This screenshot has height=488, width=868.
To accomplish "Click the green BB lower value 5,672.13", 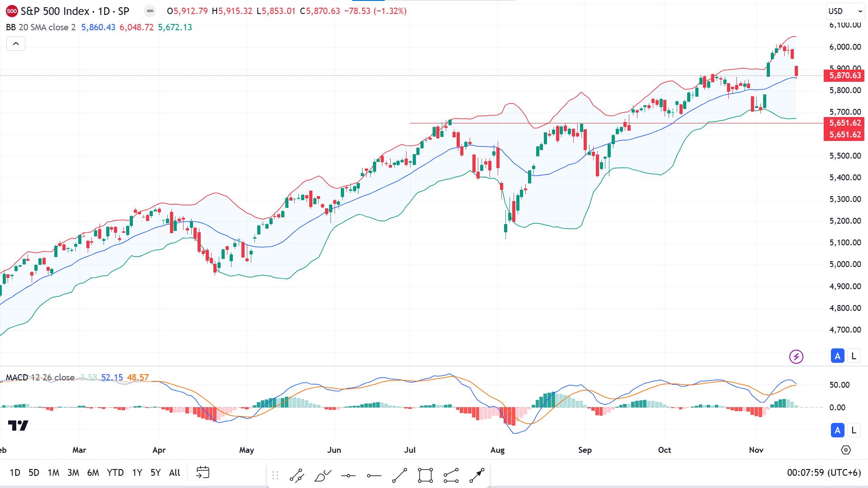I will coord(175,27).
